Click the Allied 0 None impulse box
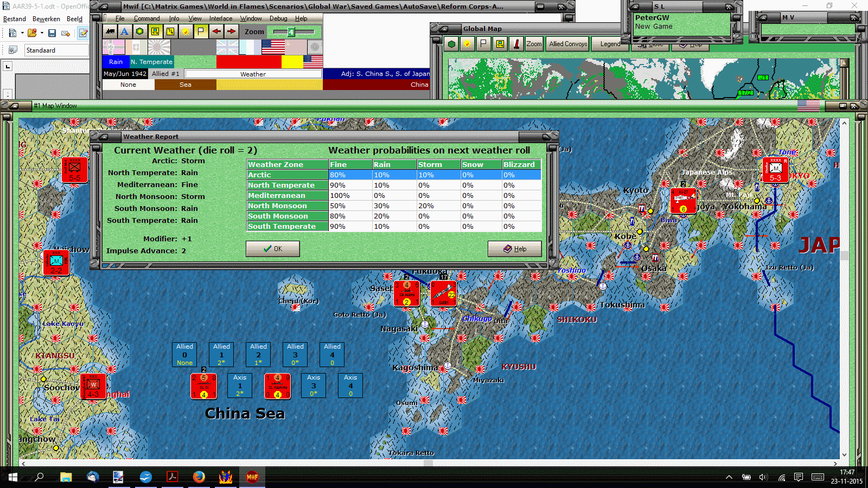Screen dimensions: 868x488 (x=184, y=354)
